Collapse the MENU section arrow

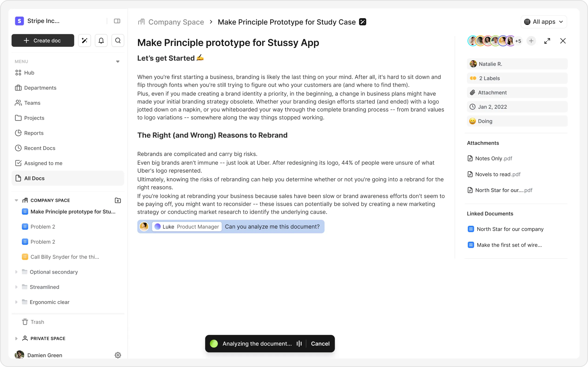[x=118, y=62]
